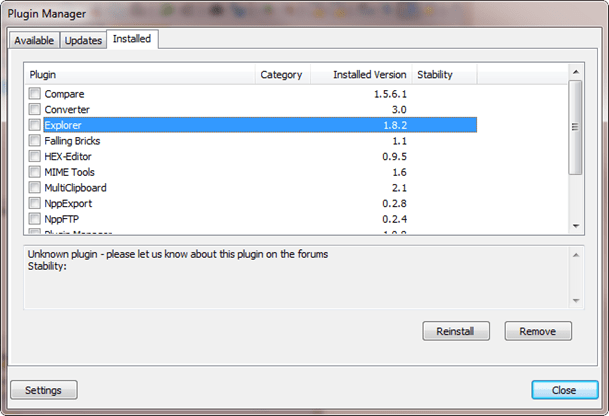The width and height of the screenshot is (609, 416).
Task: Select the MultiClipboard plugin row
Action: point(253,188)
